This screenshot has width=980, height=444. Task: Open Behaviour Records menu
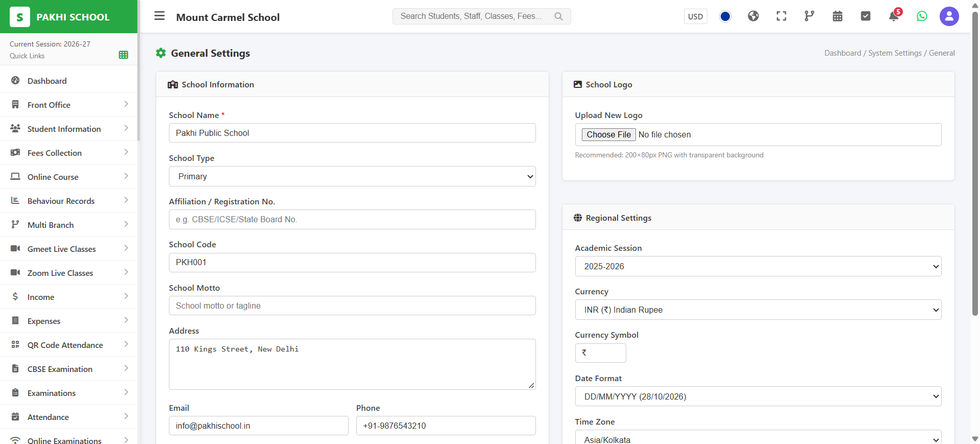(69, 201)
